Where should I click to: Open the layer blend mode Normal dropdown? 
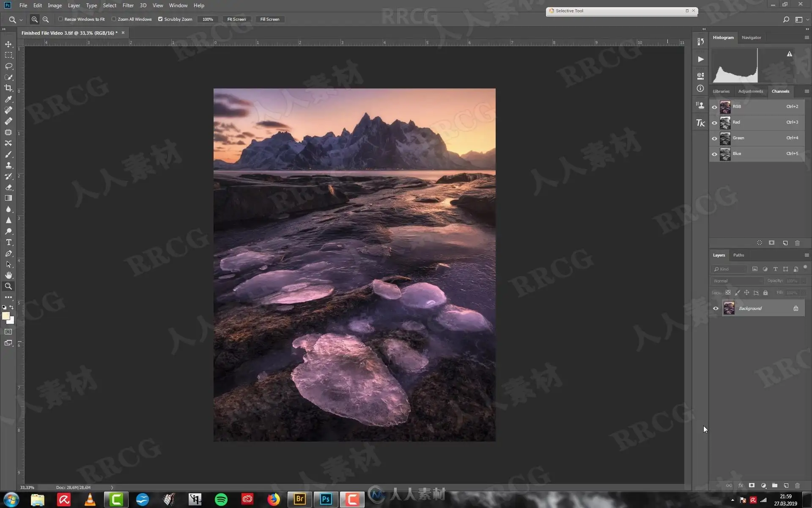(737, 281)
